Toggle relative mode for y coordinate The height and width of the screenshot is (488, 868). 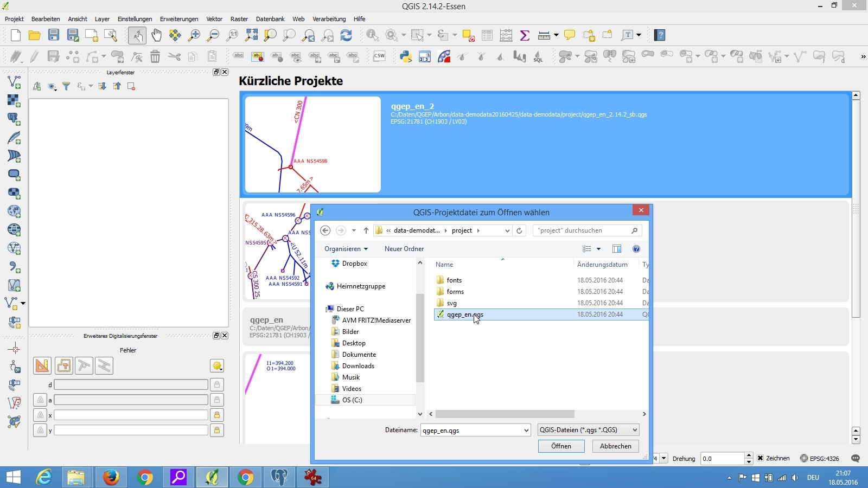[x=40, y=430]
